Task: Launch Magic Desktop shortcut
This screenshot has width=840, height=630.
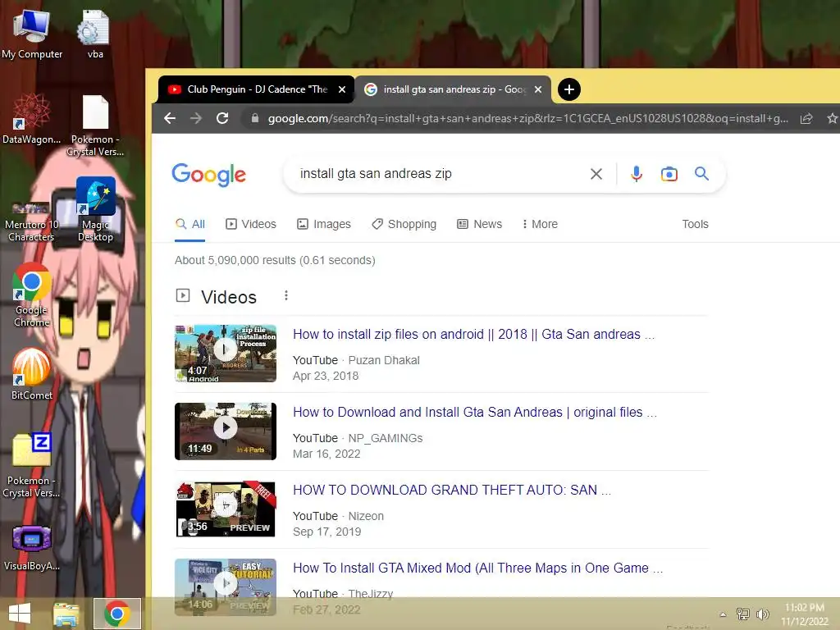Action: click(95, 209)
